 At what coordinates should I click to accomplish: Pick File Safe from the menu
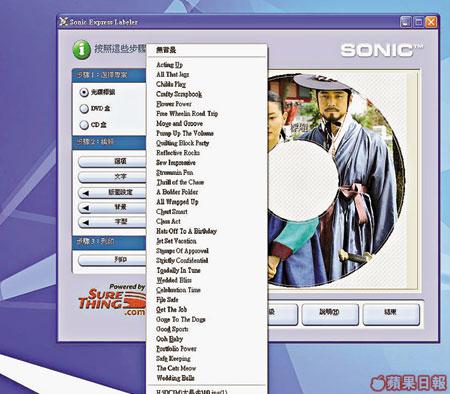207,300
